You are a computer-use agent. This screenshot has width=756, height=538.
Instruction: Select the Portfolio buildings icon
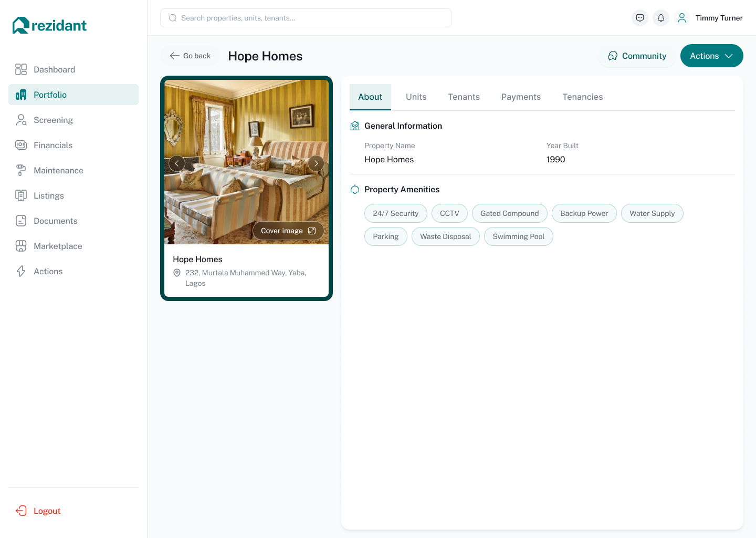[21, 95]
